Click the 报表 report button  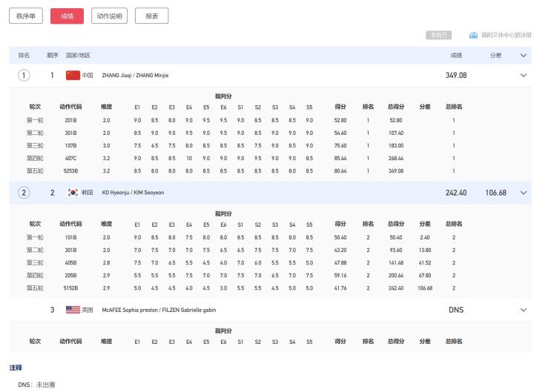point(151,16)
